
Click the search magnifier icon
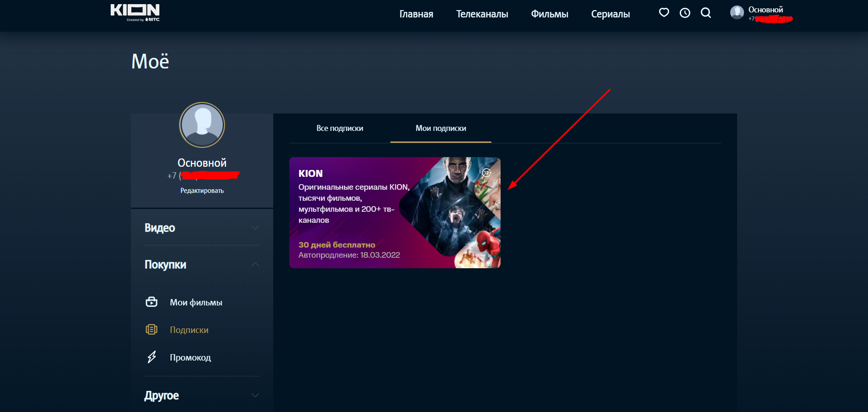(706, 13)
